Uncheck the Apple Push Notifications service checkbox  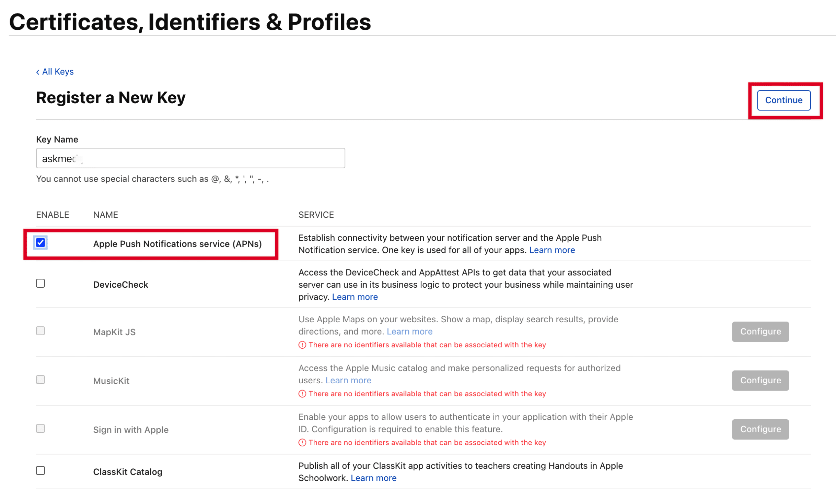point(40,243)
